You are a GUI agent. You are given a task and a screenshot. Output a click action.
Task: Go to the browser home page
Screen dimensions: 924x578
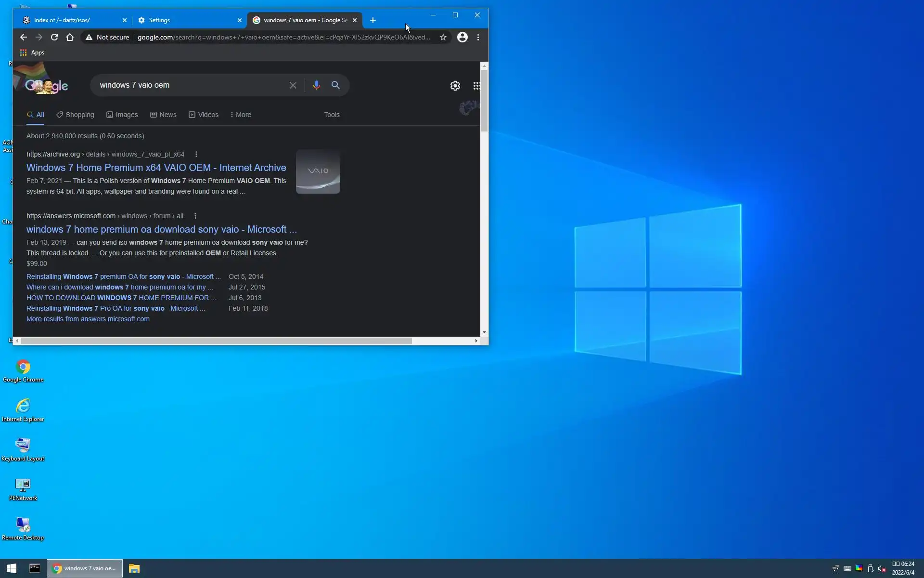[x=70, y=37]
